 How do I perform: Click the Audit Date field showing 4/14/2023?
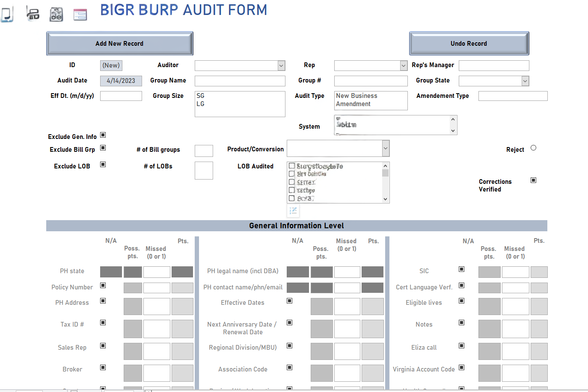pos(121,81)
